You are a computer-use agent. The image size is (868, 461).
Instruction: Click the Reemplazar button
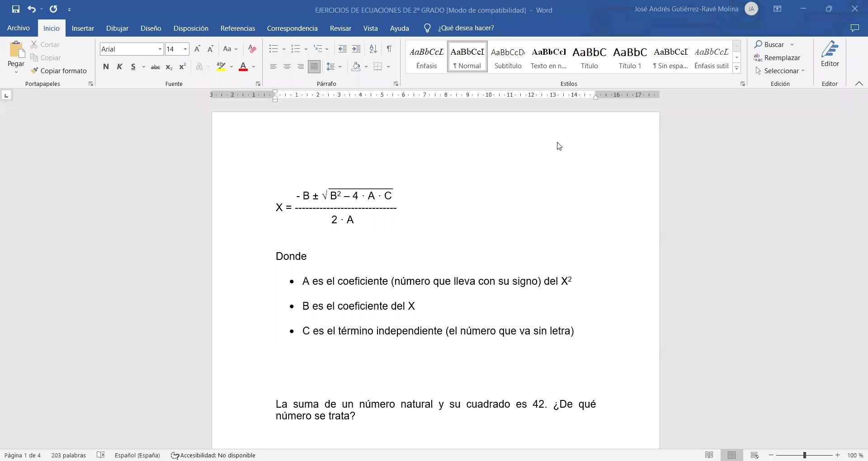(x=777, y=58)
